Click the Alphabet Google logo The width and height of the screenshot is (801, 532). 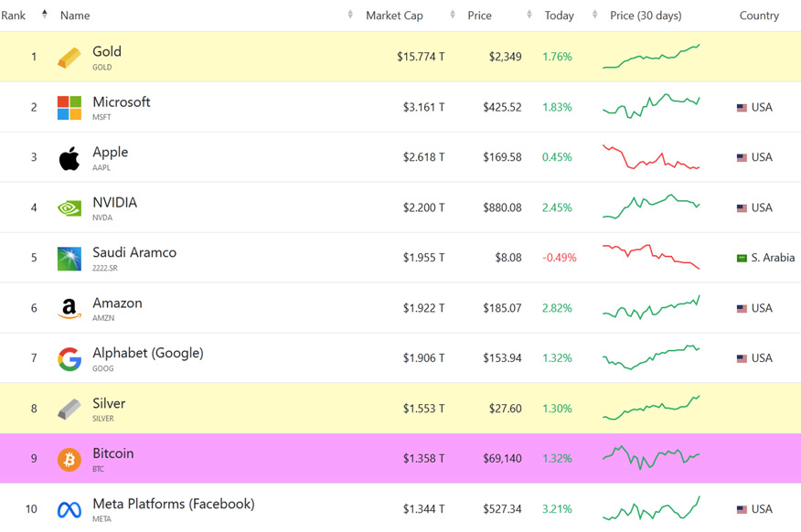(x=69, y=358)
